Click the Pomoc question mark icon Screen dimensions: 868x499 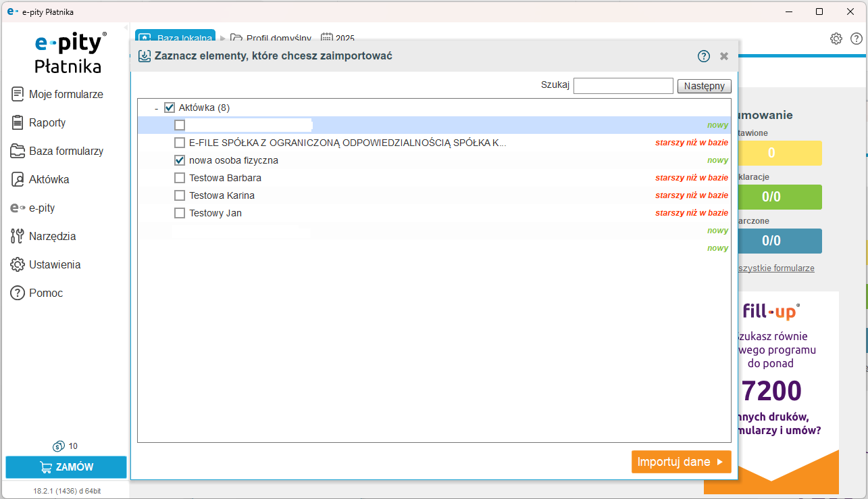tap(18, 293)
